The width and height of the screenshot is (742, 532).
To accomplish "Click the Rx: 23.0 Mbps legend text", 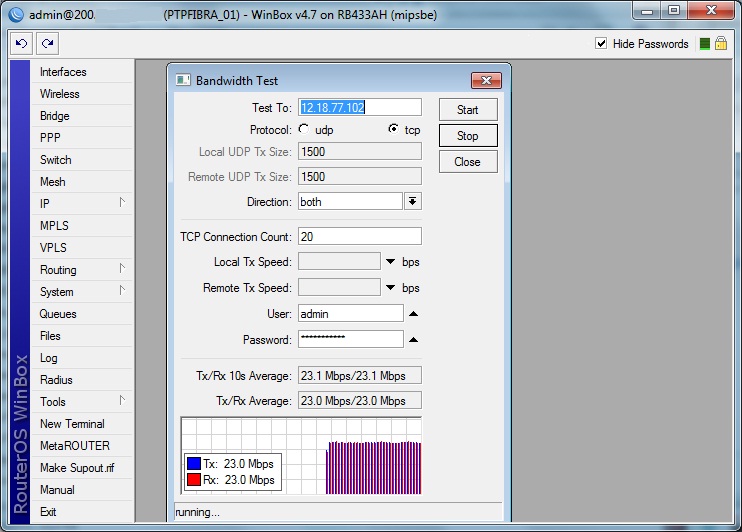I will [x=239, y=479].
